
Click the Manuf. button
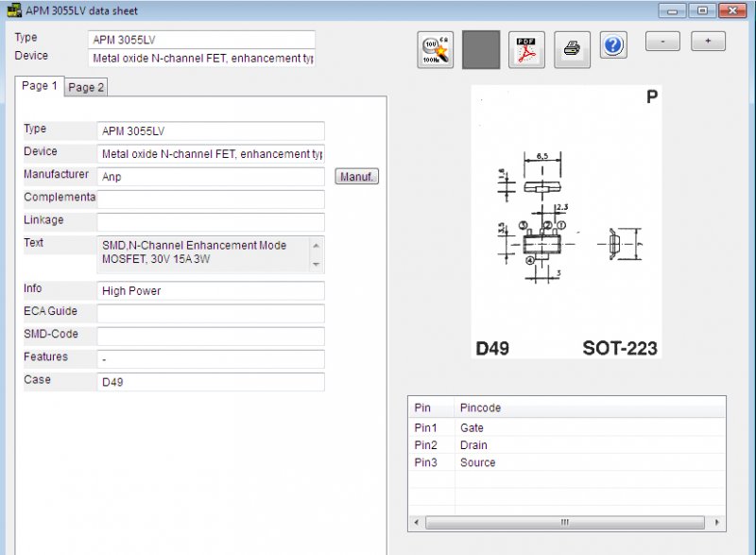click(357, 177)
